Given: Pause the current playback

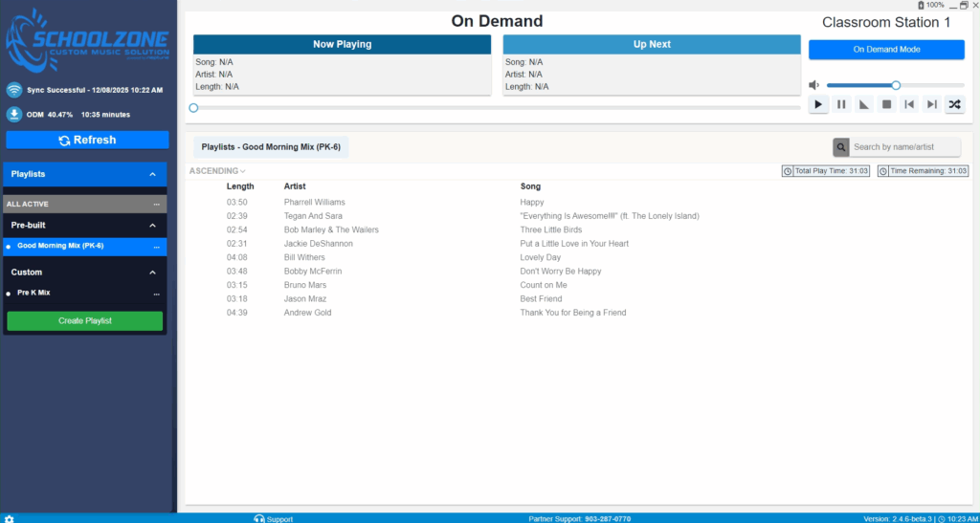Looking at the screenshot, I should [x=841, y=104].
